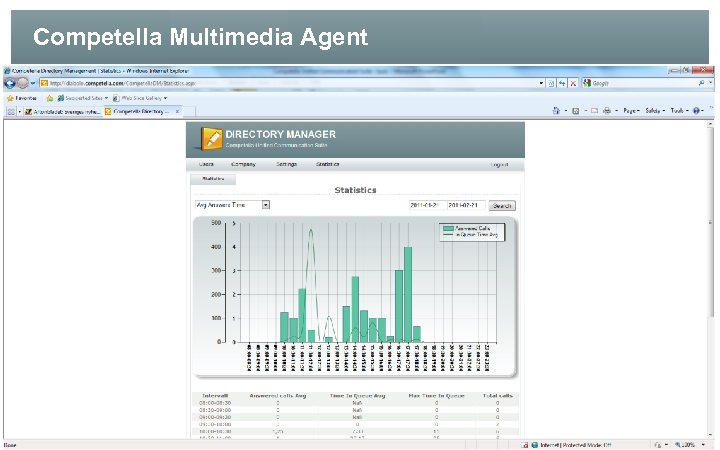Click the Answered calls Avg column header
Screen dimensions: 720x450
pyautogui.click(x=278, y=395)
